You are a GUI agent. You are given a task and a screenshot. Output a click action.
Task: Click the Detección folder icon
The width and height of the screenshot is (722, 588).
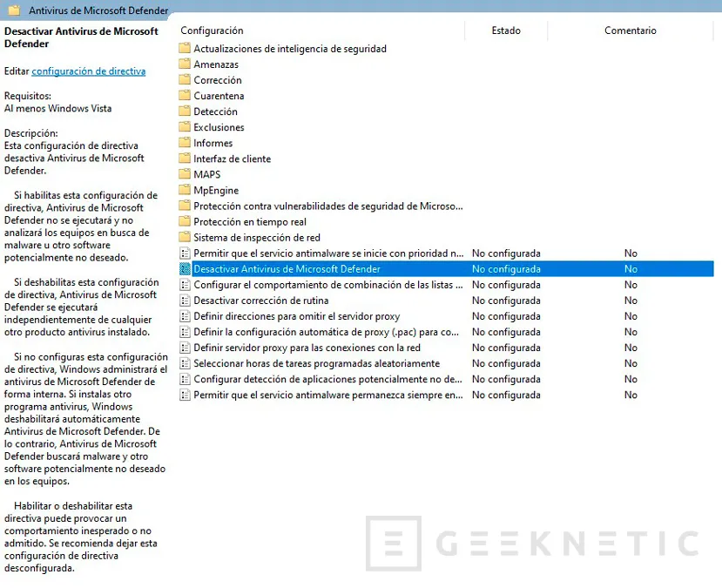tap(185, 111)
